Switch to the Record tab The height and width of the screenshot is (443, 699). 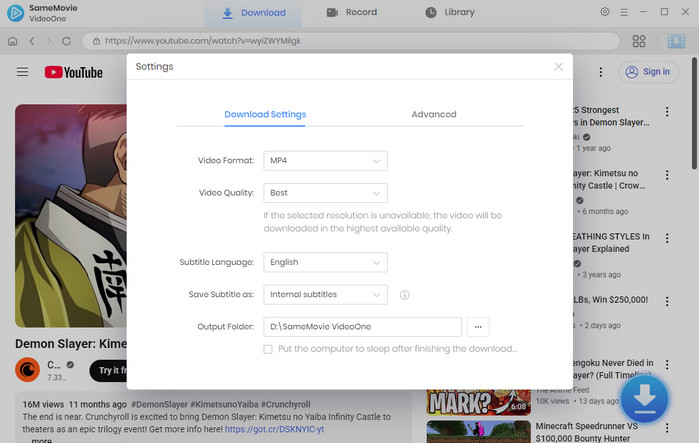tap(352, 12)
